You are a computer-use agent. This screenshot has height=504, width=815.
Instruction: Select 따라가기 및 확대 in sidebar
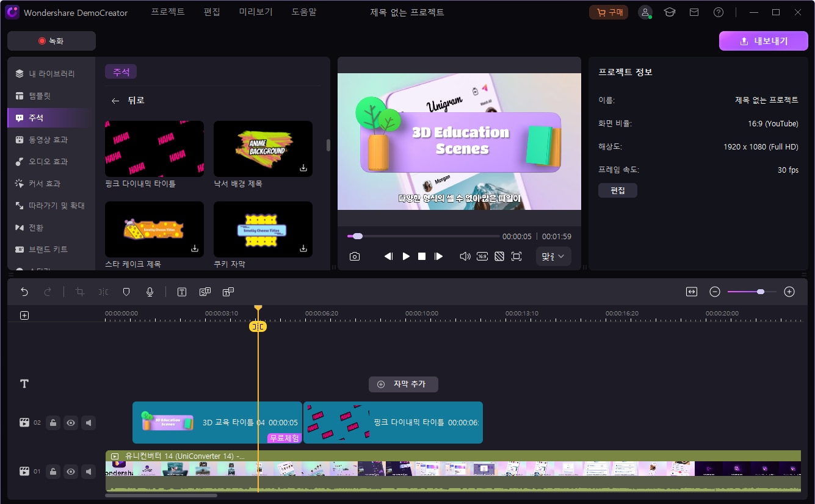pos(51,206)
